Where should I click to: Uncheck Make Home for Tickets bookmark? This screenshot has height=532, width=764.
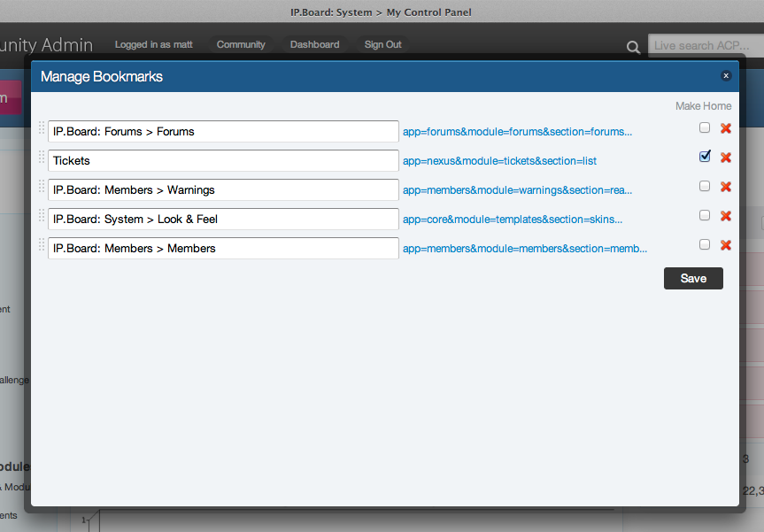[705, 157]
